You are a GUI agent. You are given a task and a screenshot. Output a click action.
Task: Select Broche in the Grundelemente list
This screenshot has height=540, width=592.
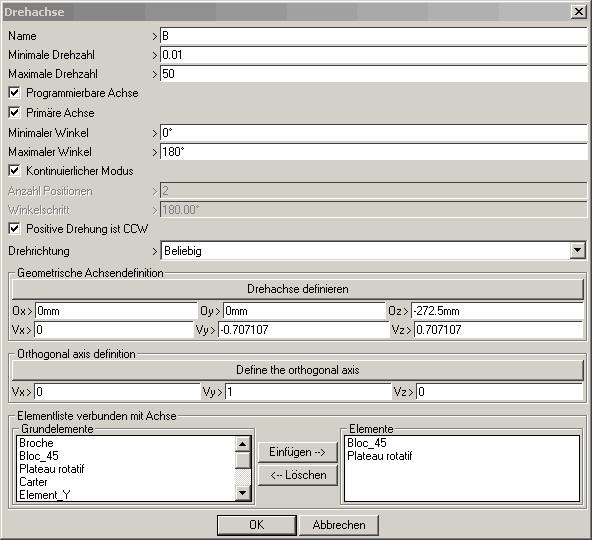pos(36,443)
